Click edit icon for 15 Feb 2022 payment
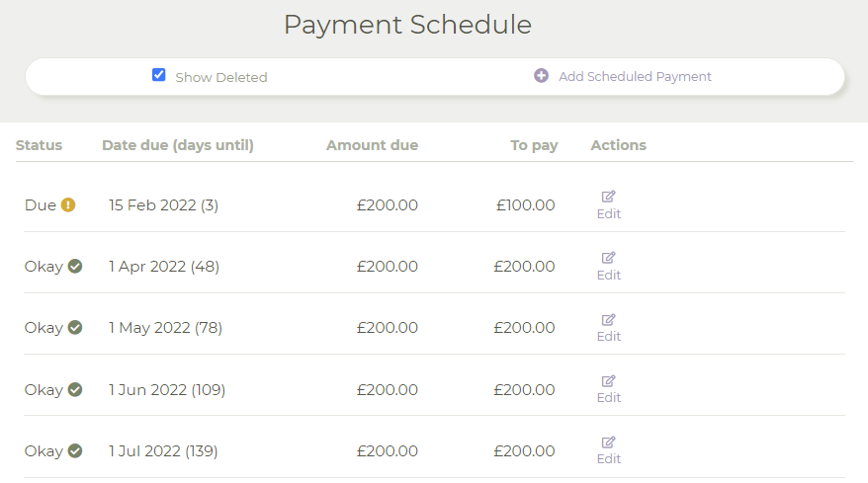 point(609,197)
